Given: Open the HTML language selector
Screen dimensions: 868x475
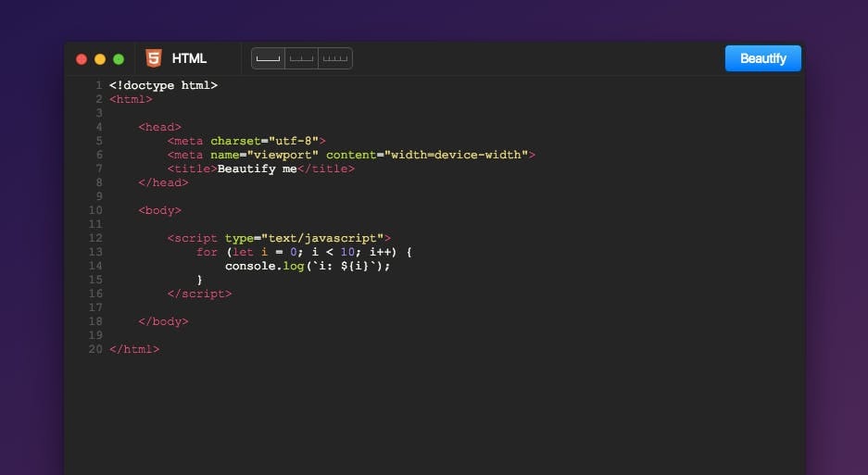Looking at the screenshot, I should pyautogui.click(x=189, y=58).
